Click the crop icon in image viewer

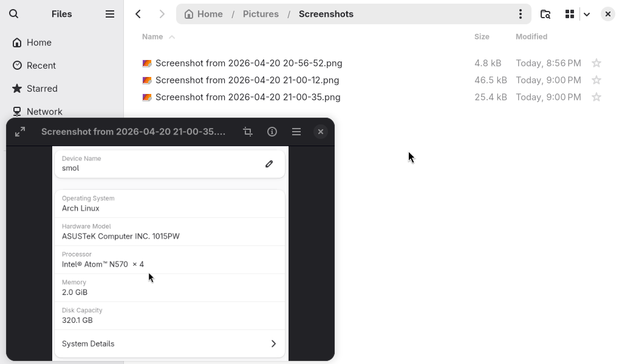(248, 132)
